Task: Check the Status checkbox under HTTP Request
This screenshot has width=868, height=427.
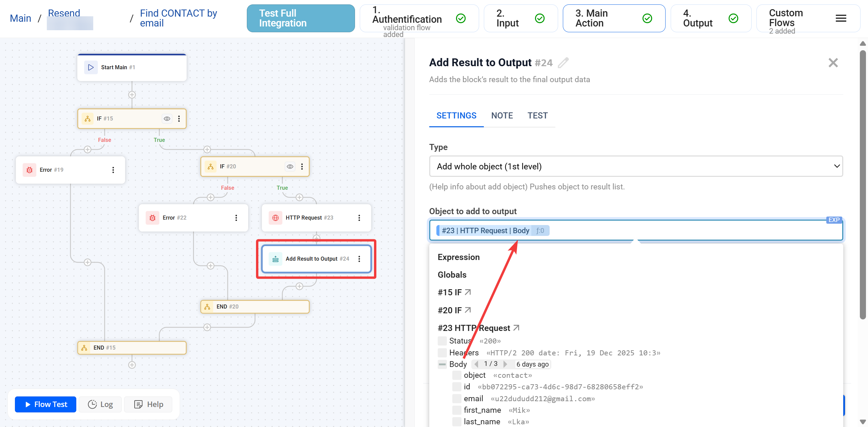Action: [442, 341]
